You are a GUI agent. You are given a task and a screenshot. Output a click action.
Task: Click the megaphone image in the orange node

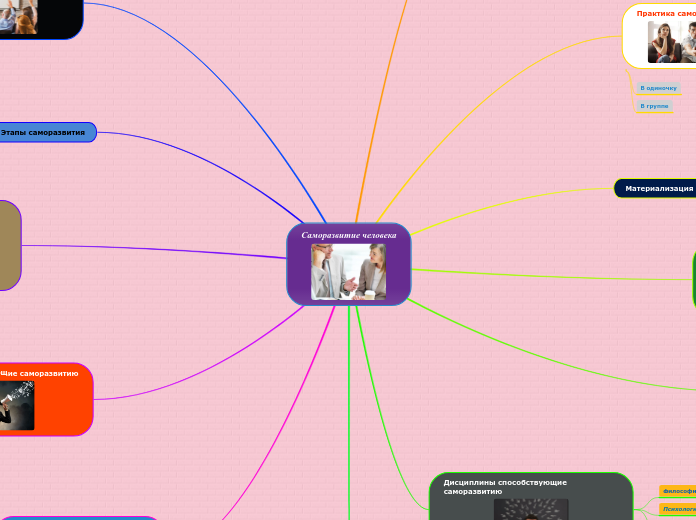[x=17, y=405]
